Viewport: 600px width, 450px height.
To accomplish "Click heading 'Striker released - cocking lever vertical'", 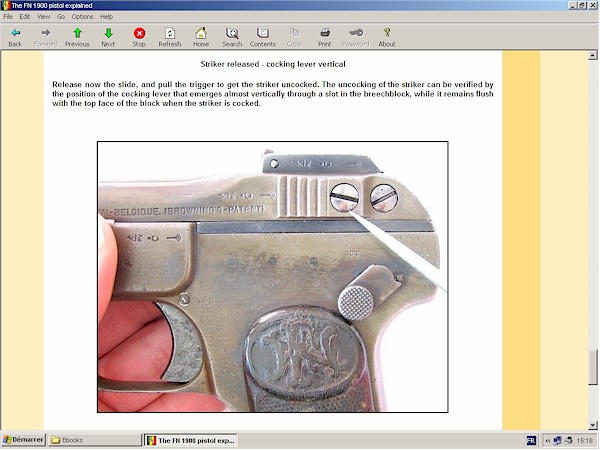I will 273,64.
